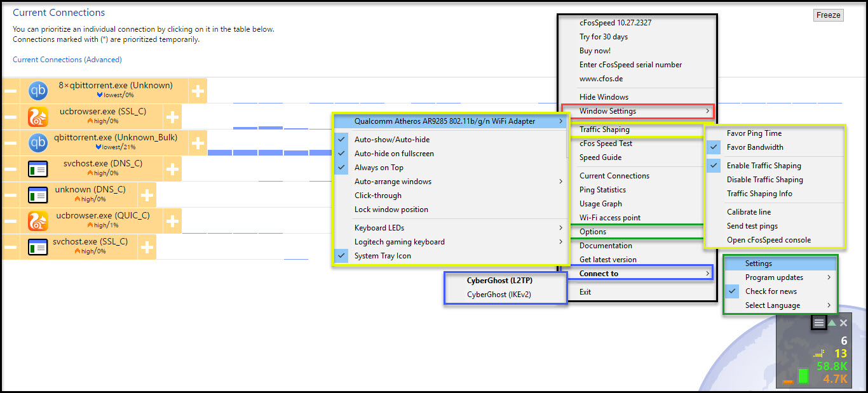Close the cFosSpeed status window with X
Image resolution: width=868 pixels, height=393 pixels.
tap(843, 323)
